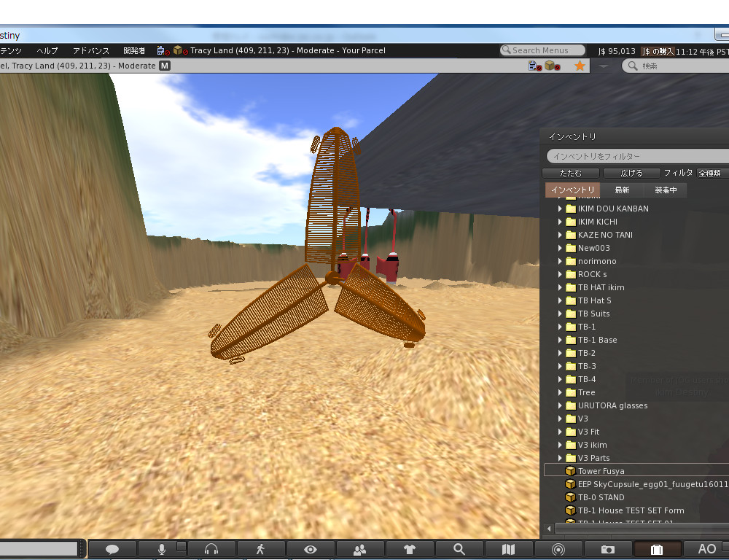The image size is (729, 560).
Task: Expand the New003 folder
Action: click(560, 248)
